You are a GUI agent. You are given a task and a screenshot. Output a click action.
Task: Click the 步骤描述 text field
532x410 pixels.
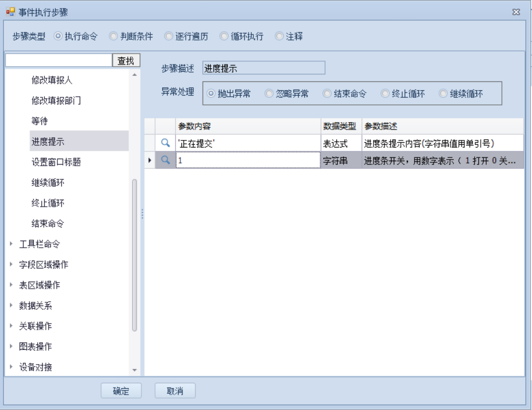[x=263, y=68]
